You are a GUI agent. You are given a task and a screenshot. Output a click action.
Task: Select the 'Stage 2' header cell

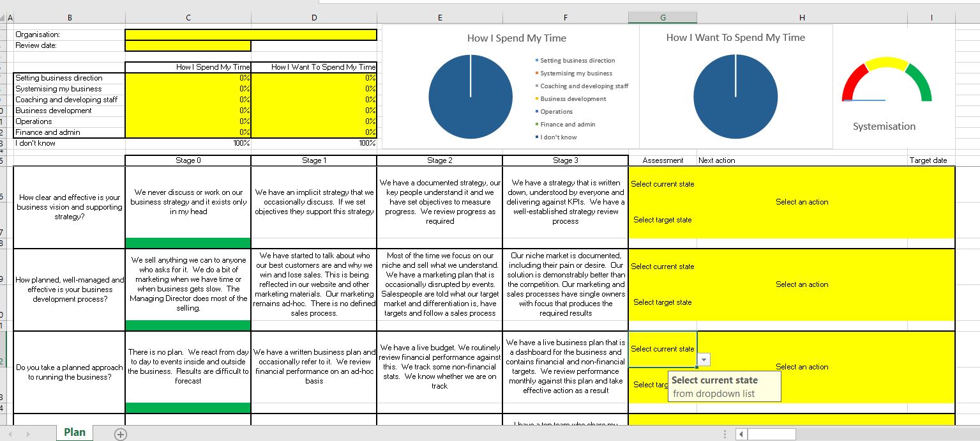[x=440, y=160]
